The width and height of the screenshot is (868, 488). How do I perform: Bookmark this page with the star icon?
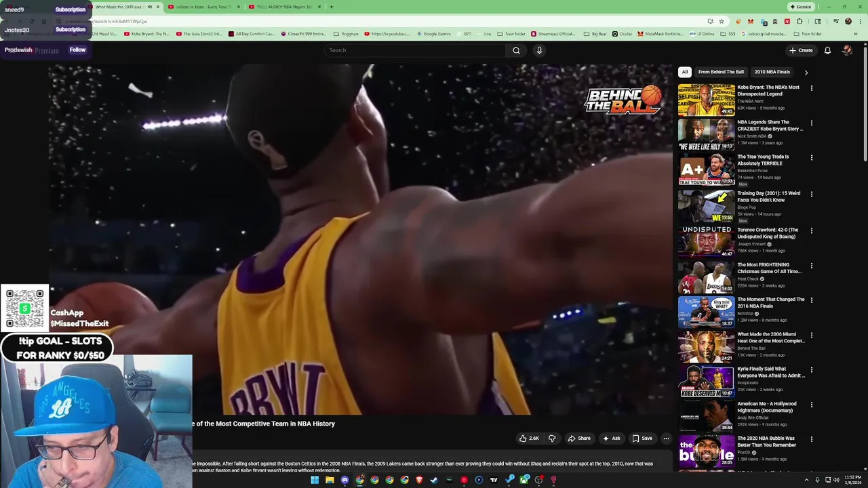click(721, 21)
